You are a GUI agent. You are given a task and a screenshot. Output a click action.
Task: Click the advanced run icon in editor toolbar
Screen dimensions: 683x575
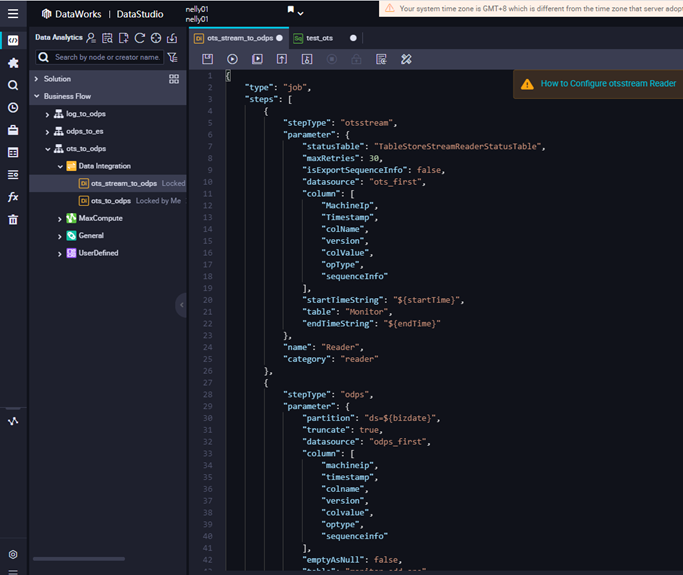257,59
